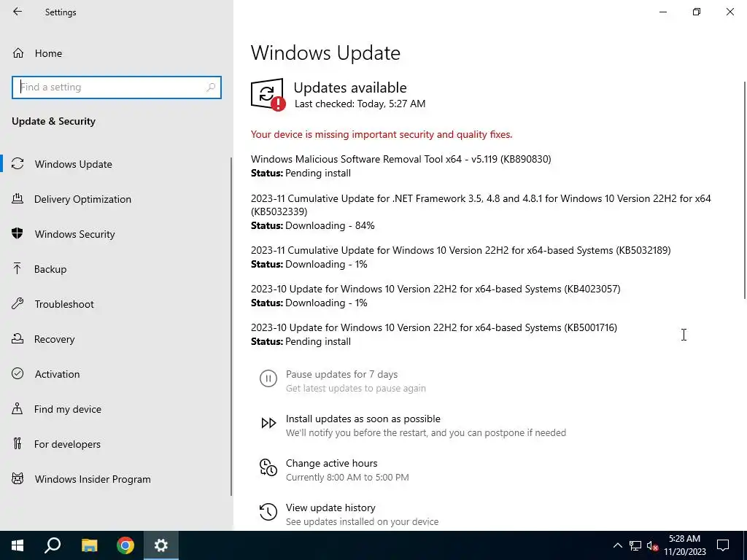This screenshot has width=747, height=560.
Task: Click the pause icon beside Pause updates
Action: pos(268,378)
